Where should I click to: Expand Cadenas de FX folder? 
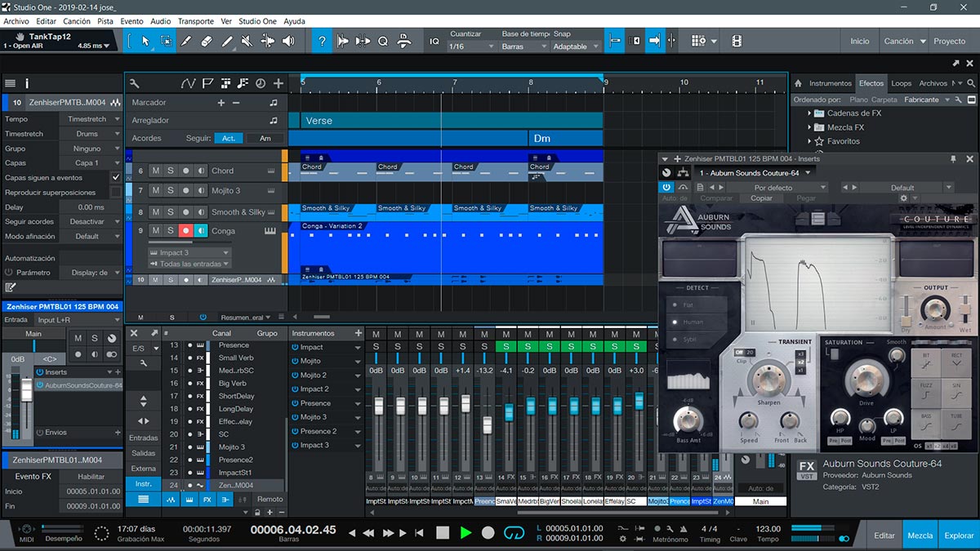pos(809,113)
